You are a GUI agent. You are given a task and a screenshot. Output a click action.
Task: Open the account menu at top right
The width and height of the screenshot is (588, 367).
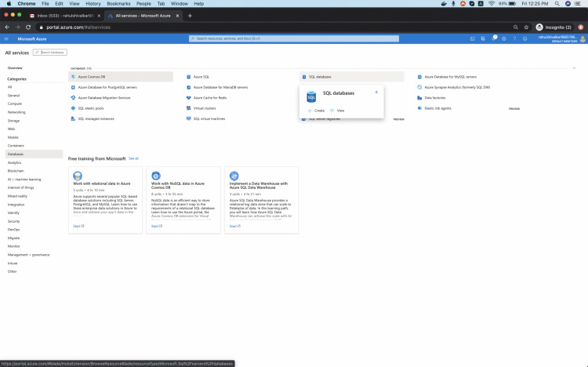click(x=560, y=38)
